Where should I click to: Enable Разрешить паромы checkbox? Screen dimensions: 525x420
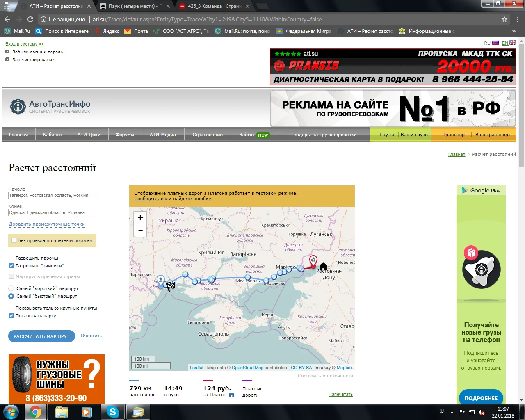[x=11, y=258]
